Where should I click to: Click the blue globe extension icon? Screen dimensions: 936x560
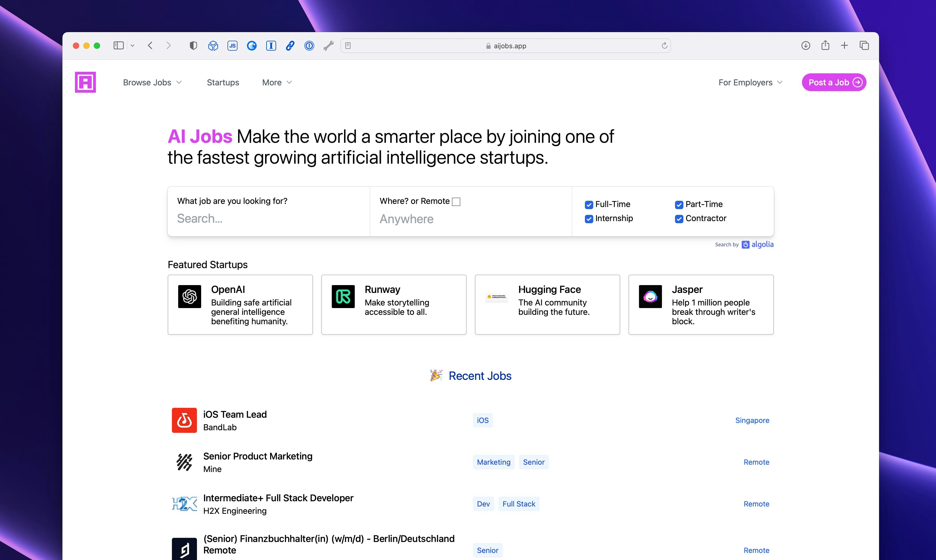[252, 46]
